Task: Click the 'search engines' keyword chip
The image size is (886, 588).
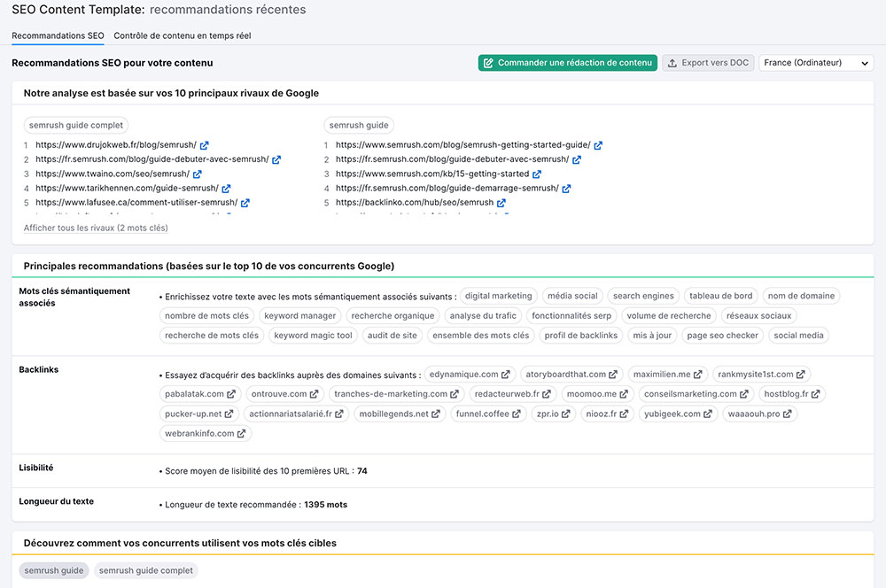Action: pyautogui.click(x=643, y=296)
